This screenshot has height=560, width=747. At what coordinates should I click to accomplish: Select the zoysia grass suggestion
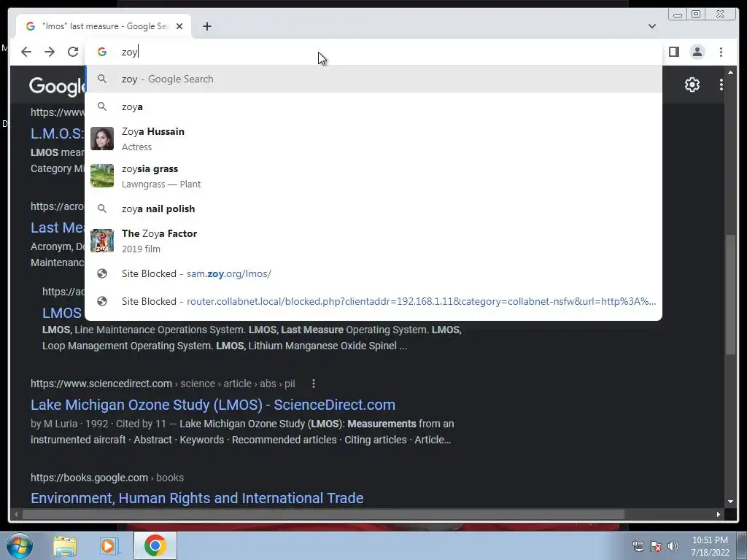click(373, 176)
